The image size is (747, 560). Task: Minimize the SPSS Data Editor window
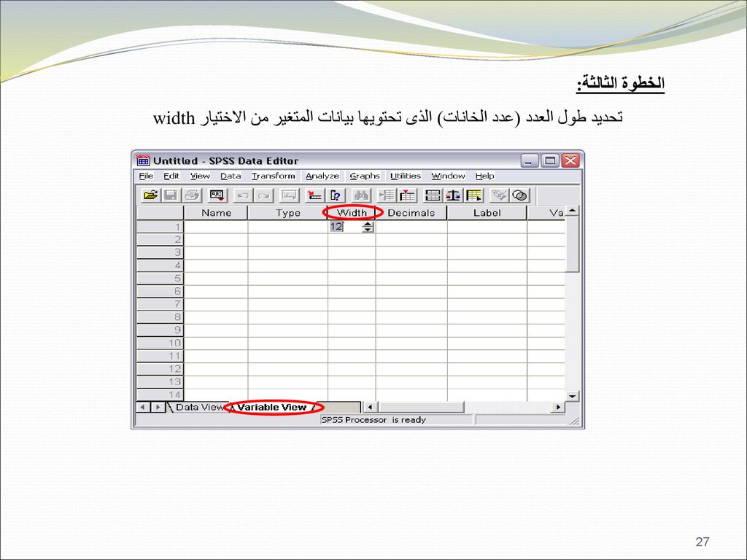pyautogui.click(x=529, y=160)
